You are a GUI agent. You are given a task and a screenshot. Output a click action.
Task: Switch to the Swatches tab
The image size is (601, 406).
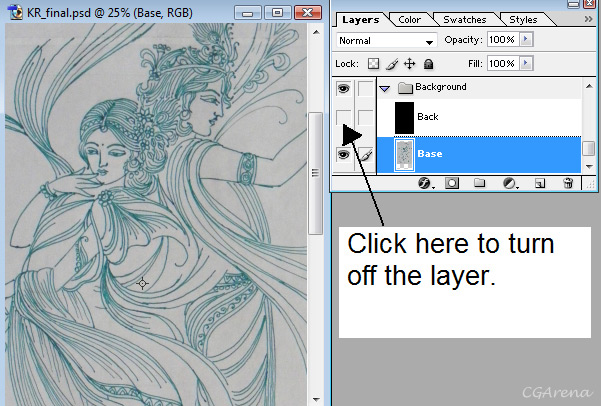(x=465, y=20)
